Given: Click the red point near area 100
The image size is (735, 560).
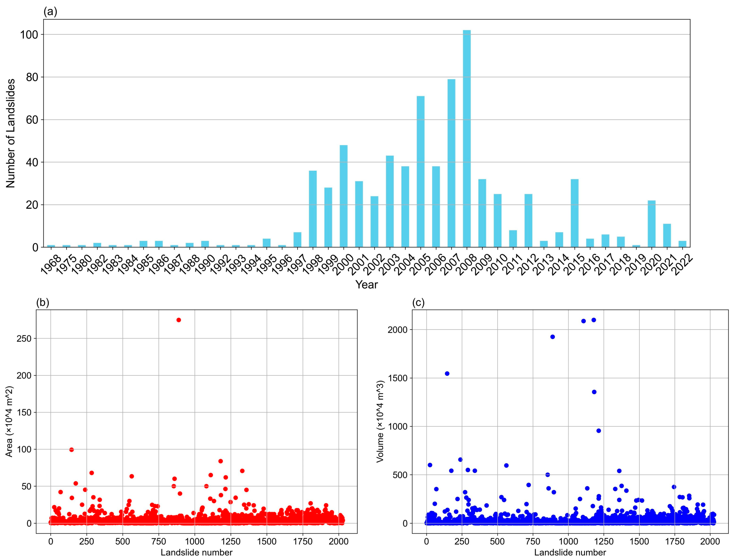Looking at the screenshot, I should tap(71, 450).
